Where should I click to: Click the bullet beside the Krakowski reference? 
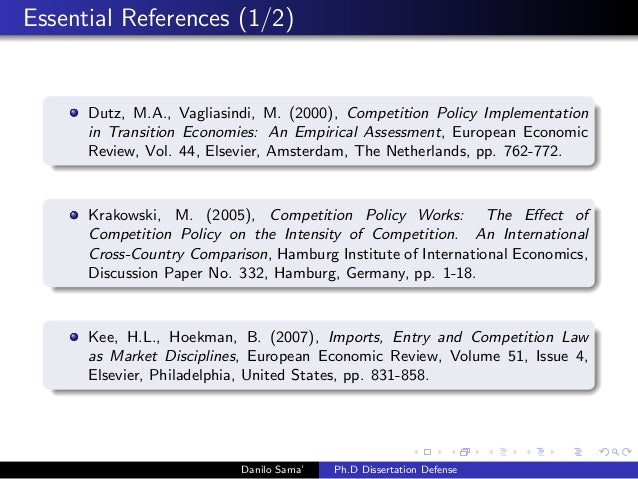(74, 214)
